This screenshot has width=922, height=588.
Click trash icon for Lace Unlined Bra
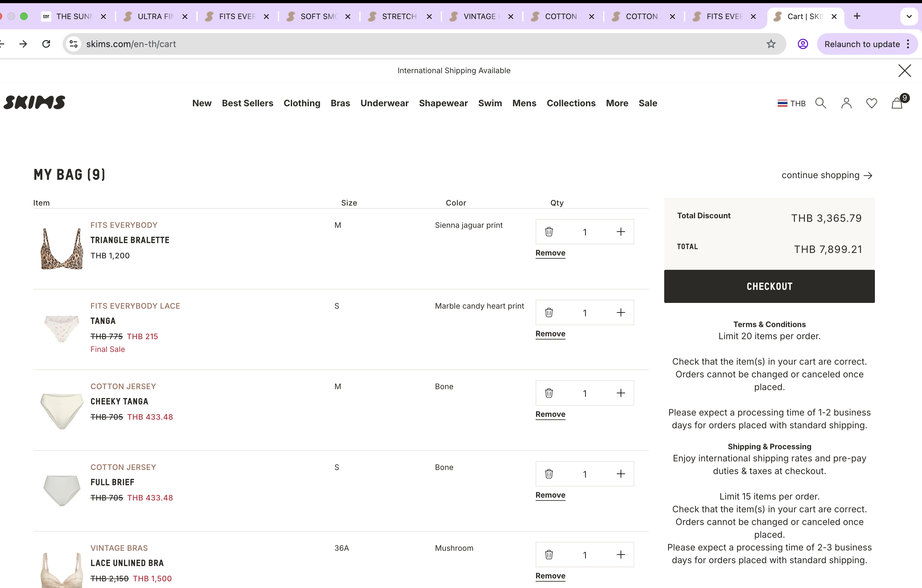click(x=549, y=554)
